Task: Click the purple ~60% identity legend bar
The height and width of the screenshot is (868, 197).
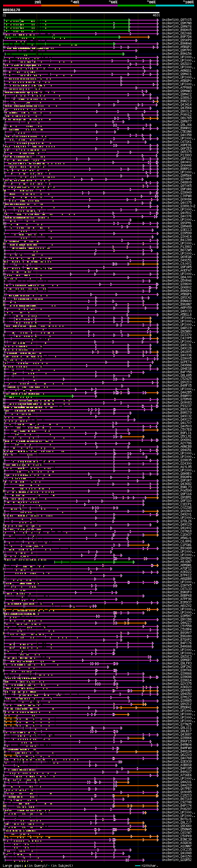Action: point(99,6)
